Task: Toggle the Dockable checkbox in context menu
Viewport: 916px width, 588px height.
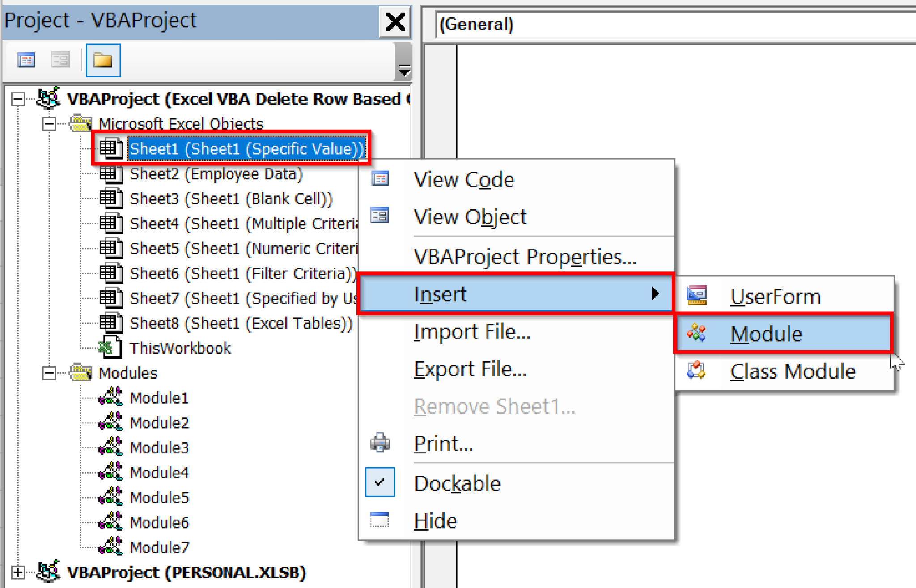Action: tap(380, 482)
